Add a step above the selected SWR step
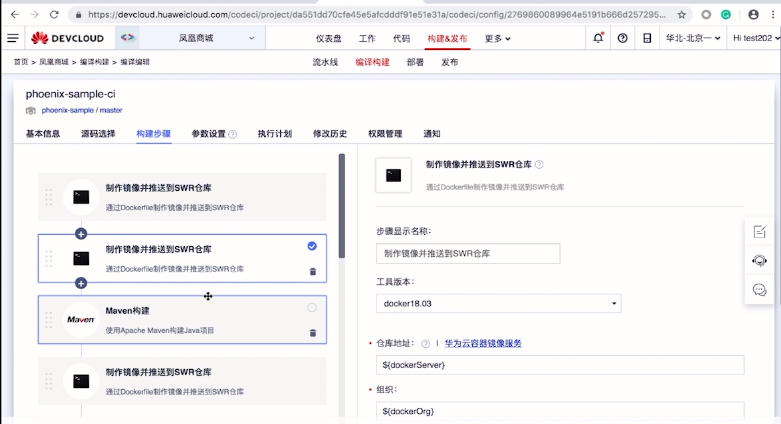This screenshot has height=424, width=781. tap(81, 233)
